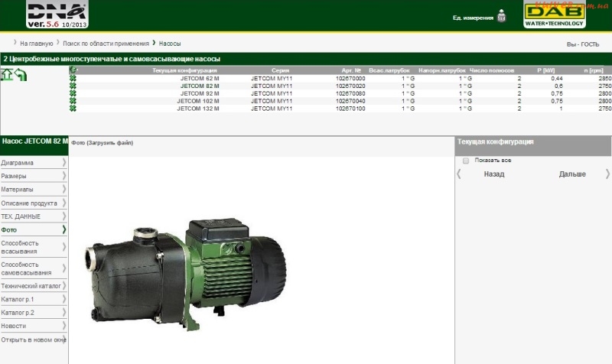
Task: Click 'Ед. измерения' label
Action: coord(473,18)
